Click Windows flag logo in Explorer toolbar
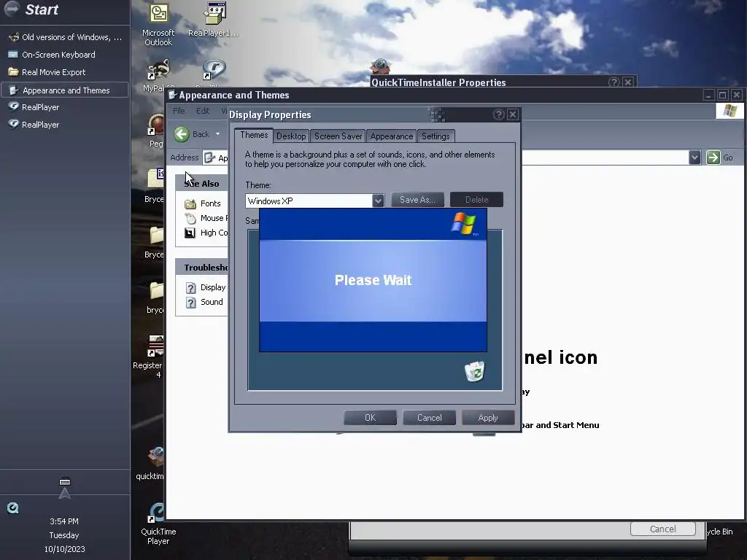747x560 pixels. tap(729, 111)
